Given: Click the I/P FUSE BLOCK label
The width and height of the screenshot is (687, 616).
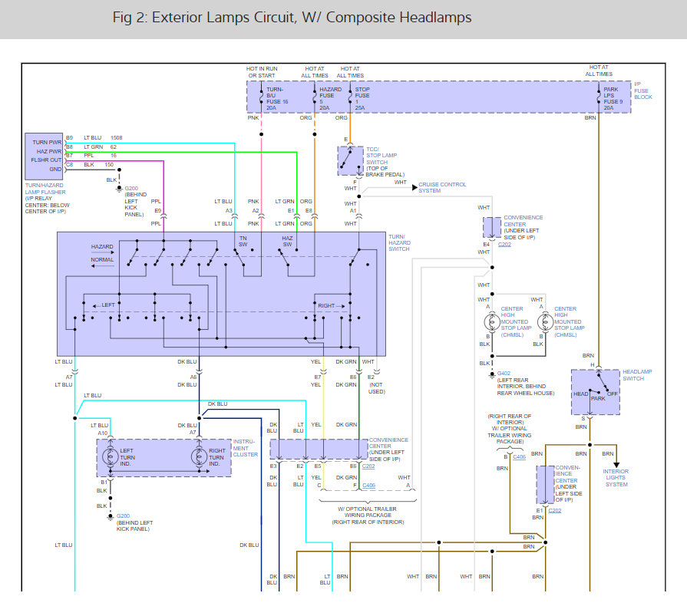Looking at the screenshot, I should (642, 91).
